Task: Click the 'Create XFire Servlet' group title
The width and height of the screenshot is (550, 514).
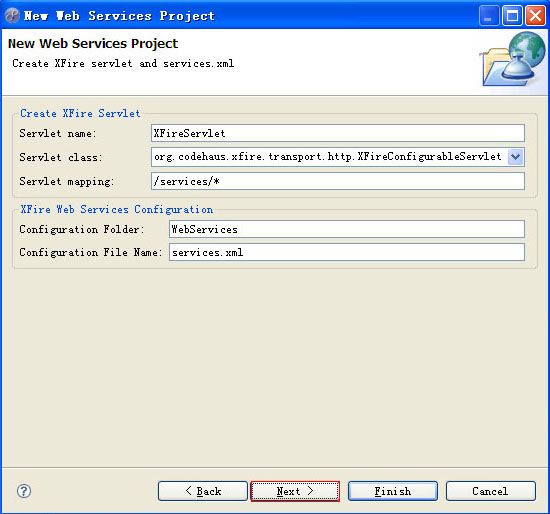Action: tap(80, 113)
